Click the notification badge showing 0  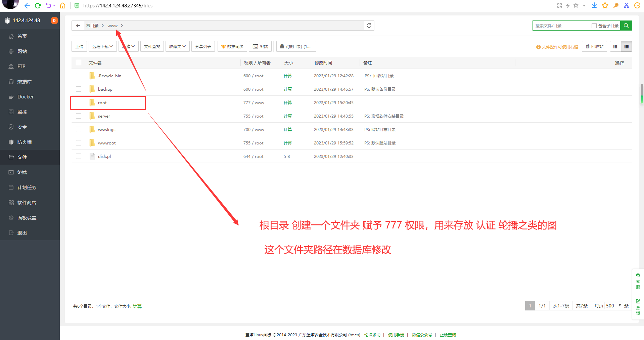click(x=54, y=20)
